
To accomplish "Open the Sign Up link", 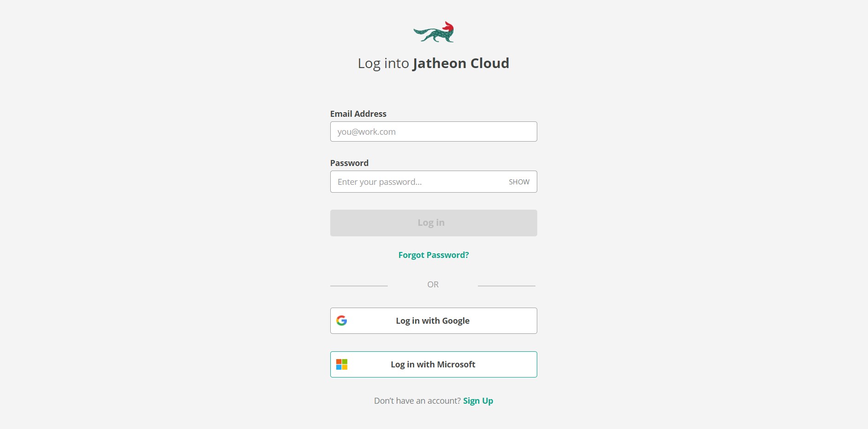I will tap(478, 401).
